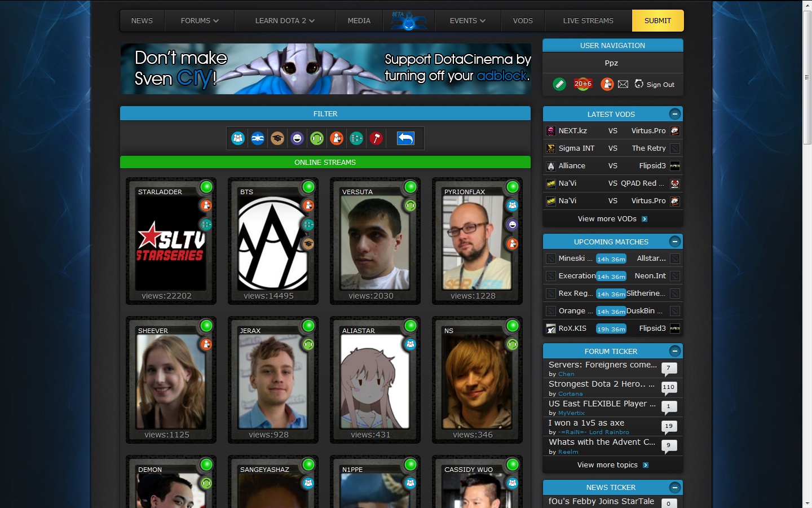The height and width of the screenshot is (508, 812).
Task: Select the graduation cap filter icon
Action: (277, 138)
